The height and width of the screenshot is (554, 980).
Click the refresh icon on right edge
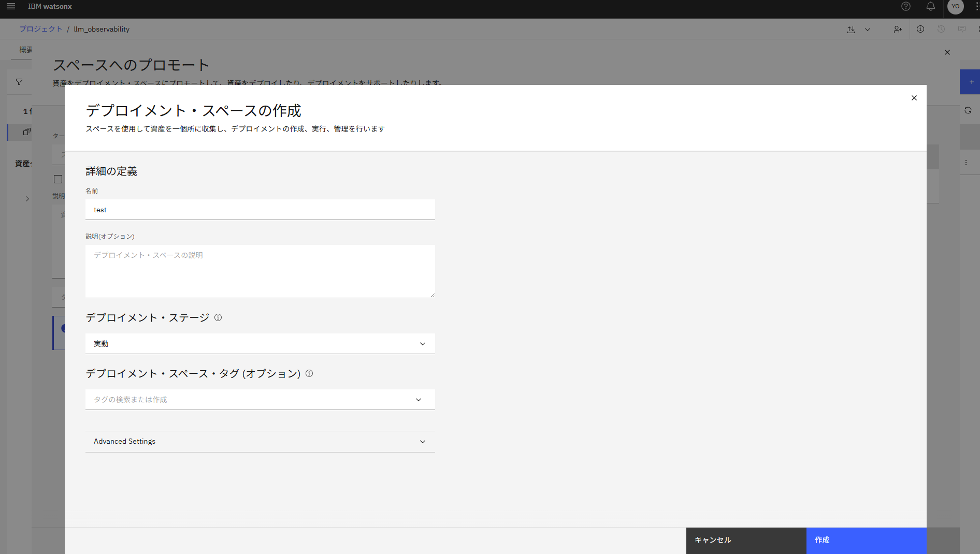click(968, 110)
